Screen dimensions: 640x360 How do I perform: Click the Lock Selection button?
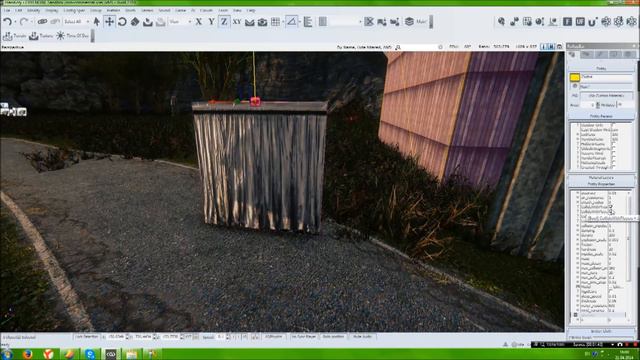[87, 337]
